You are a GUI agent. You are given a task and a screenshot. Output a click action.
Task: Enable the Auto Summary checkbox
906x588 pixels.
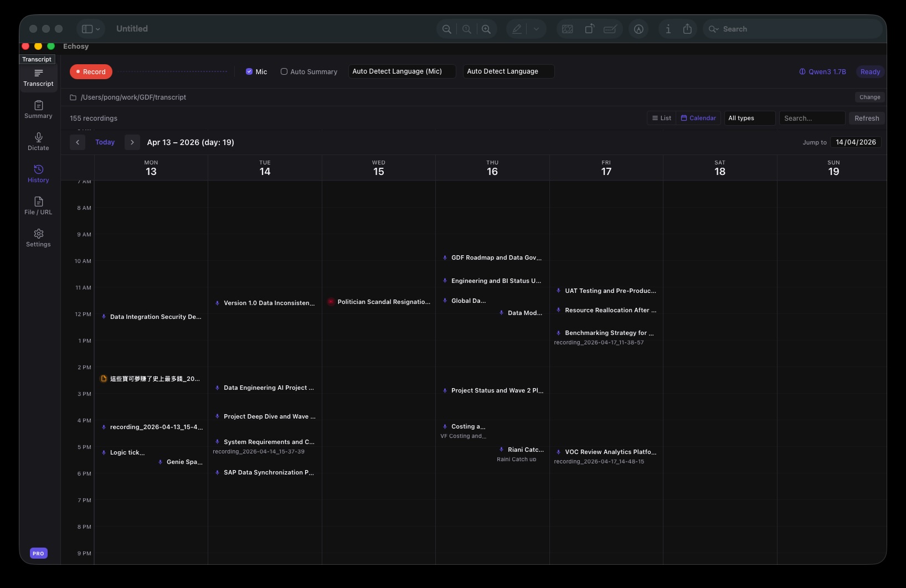[x=284, y=71]
